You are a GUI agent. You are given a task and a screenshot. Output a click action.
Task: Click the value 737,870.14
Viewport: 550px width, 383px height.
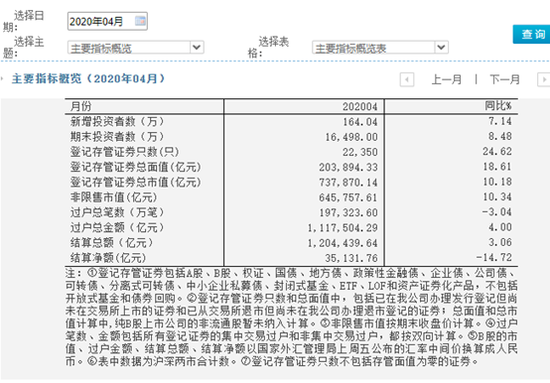348,182
